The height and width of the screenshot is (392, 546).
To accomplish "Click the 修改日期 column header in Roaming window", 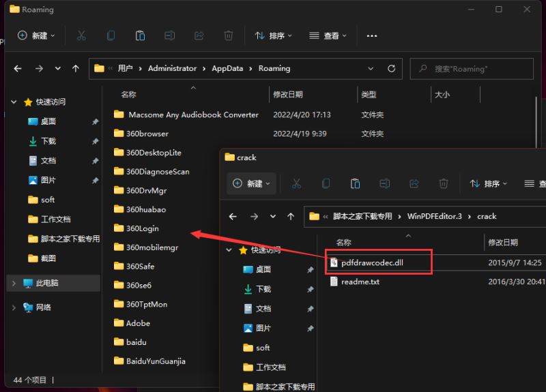I will 288,95.
